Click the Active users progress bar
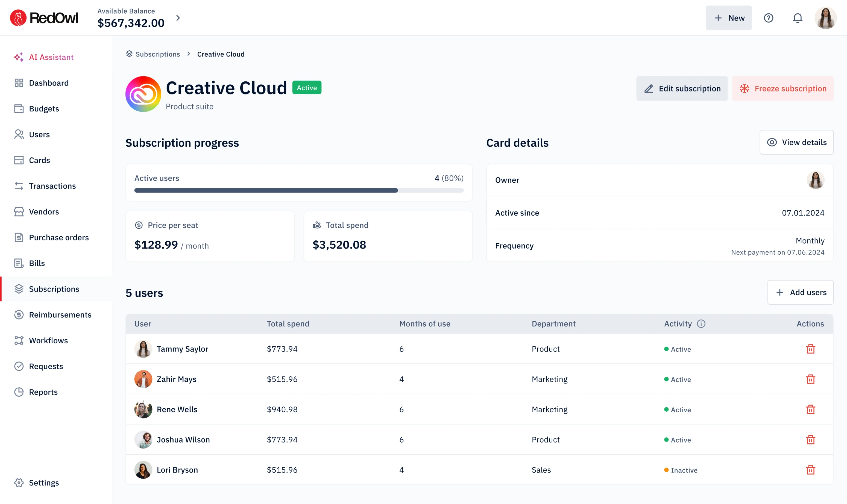The width and height of the screenshot is (847, 504). [x=299, y=190]
